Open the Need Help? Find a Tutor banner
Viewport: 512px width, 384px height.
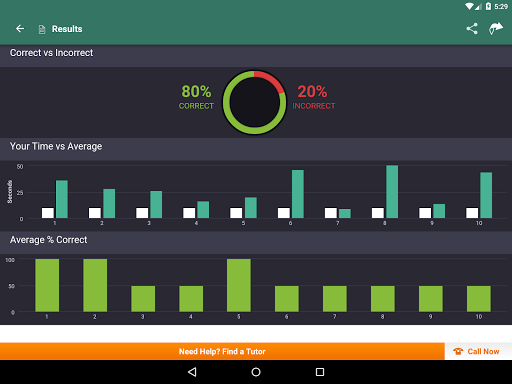click(222, 351)
